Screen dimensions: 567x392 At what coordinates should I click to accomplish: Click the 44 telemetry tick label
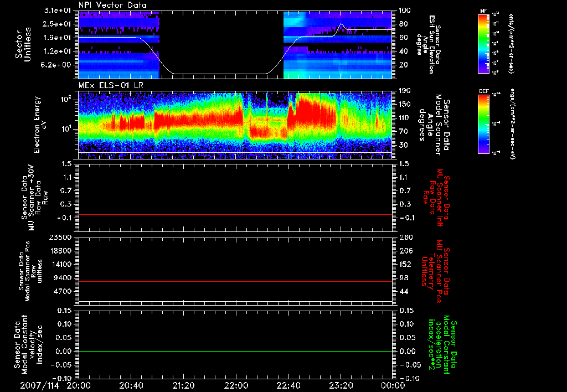[x=404, y=291]
